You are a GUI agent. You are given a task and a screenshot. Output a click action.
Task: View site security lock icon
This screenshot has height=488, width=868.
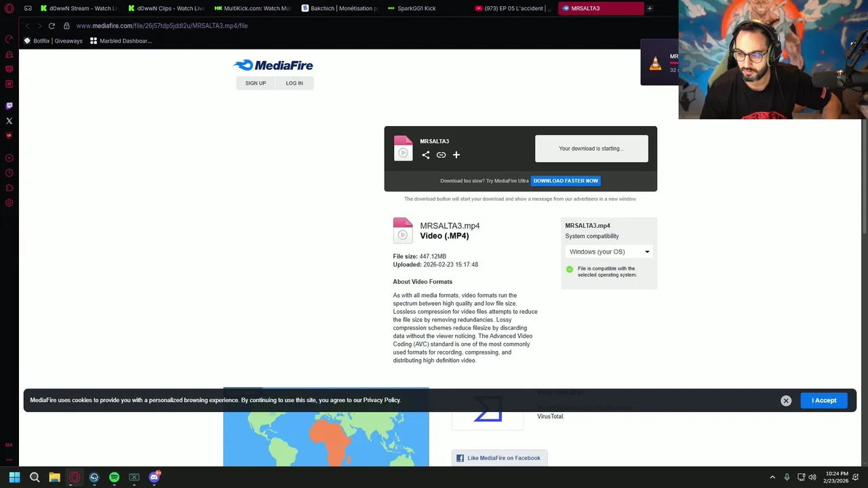(66, 26)
